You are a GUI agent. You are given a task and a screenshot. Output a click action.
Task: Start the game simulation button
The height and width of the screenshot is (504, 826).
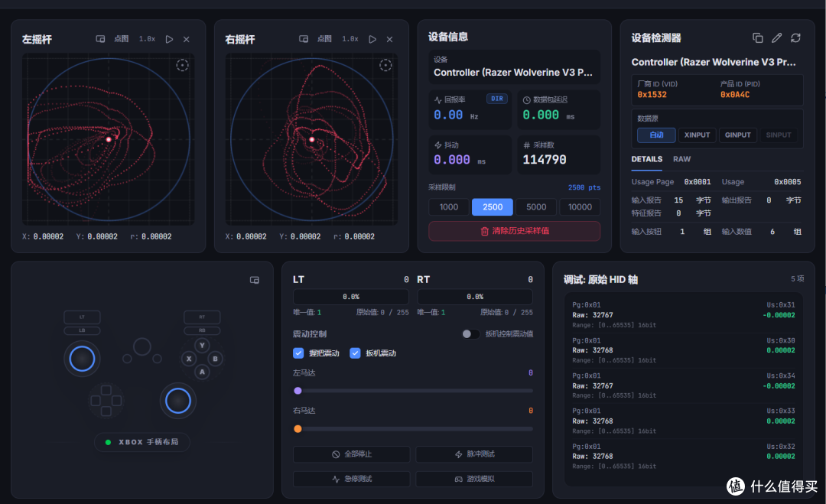[x=475, y=479]
